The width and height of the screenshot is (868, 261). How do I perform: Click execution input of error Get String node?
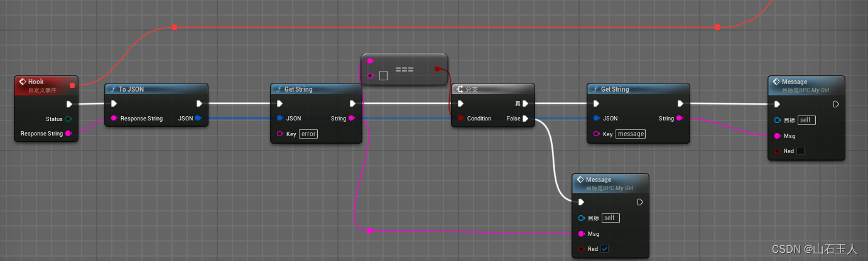[x=279, y=104]
